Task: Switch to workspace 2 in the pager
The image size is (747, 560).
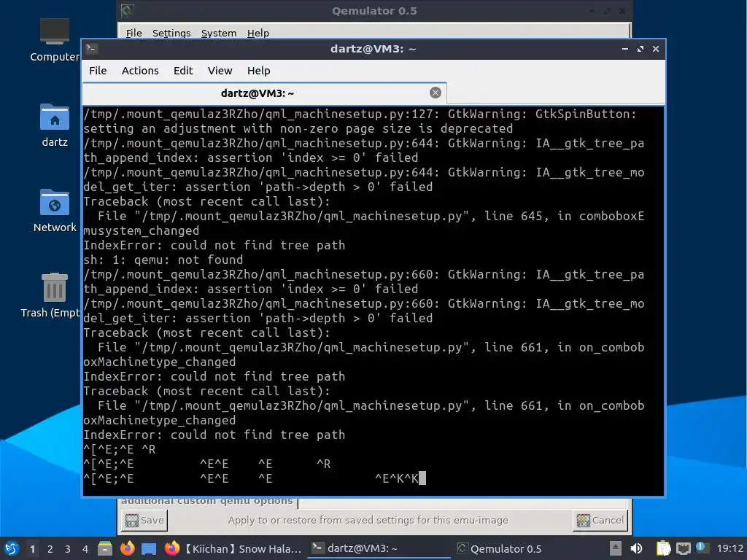Action: [x=50, y=549]
